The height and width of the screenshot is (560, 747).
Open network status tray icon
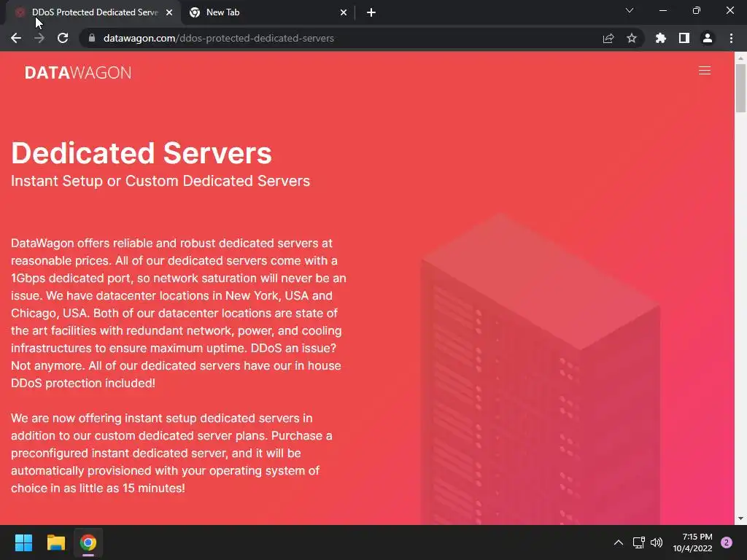638,542
